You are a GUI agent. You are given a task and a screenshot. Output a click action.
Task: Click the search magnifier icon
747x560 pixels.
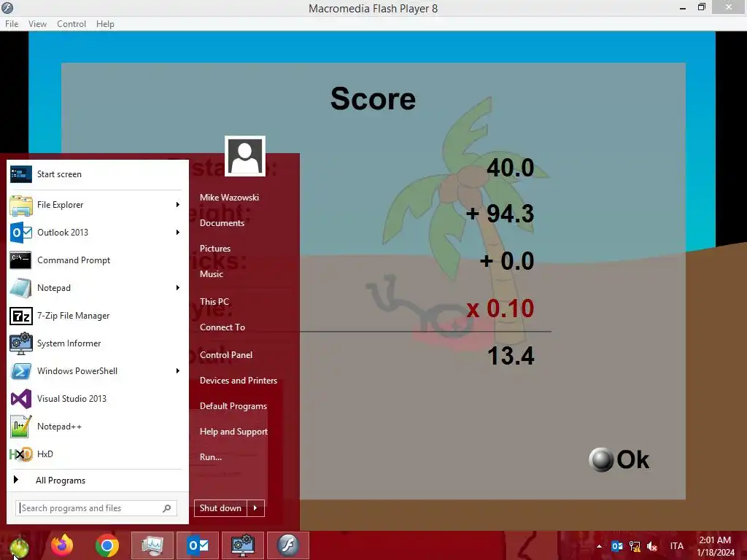(x=167, y=508)
